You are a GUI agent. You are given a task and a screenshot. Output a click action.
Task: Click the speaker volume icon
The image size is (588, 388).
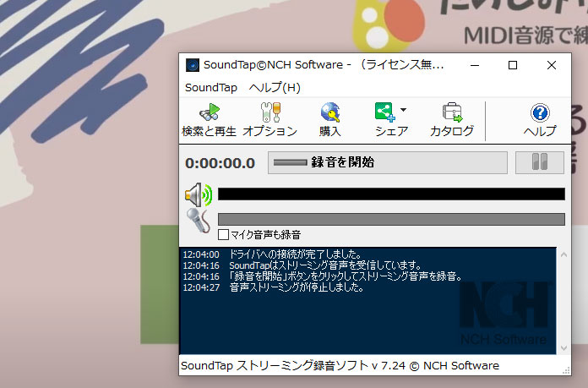[x=199, y=194]
